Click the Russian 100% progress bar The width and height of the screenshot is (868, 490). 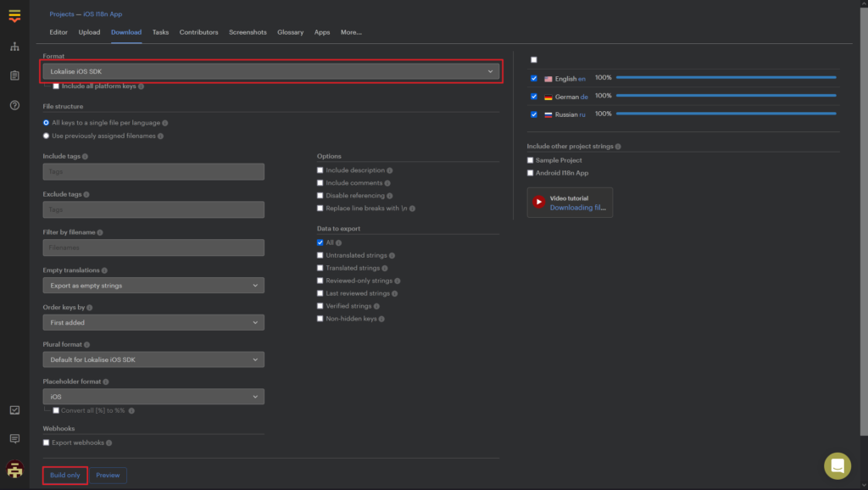pyautogui.click(x=726, y=114)
